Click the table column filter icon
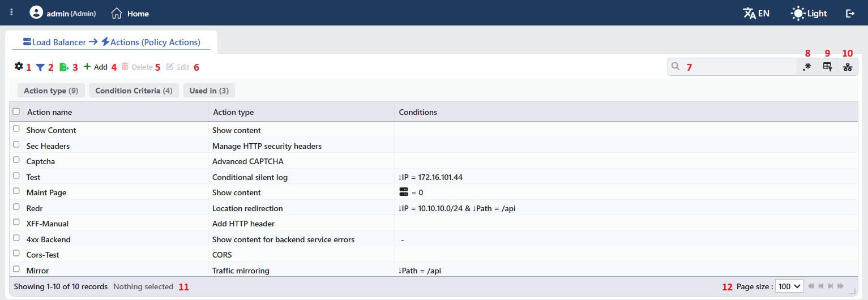The image size is (868, 300). click(827, 67)
